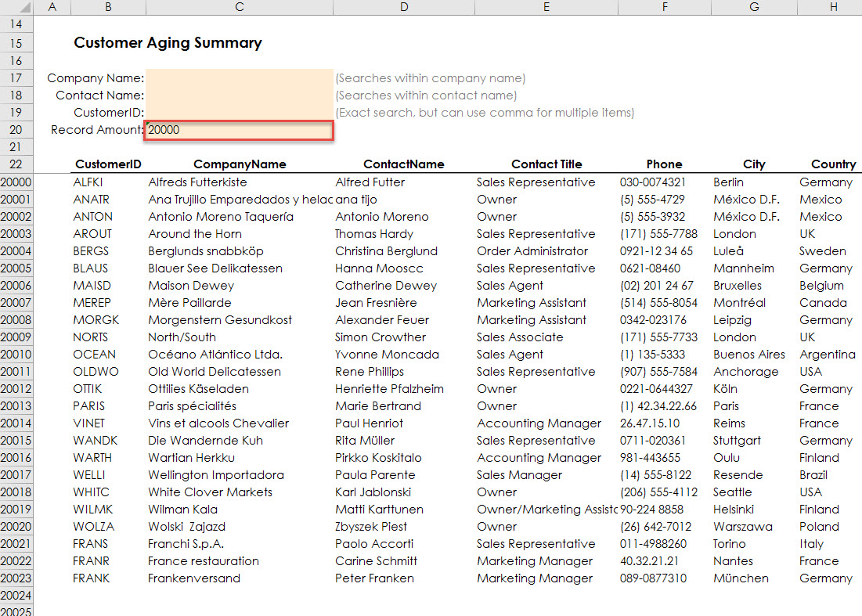Select row 20010 header
This screenshot has width=862, height=616.
(x=16, y=355)
